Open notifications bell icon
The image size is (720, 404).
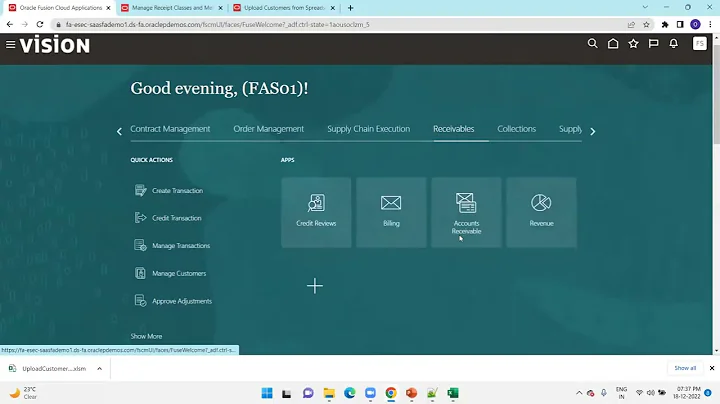coord(674,44)
